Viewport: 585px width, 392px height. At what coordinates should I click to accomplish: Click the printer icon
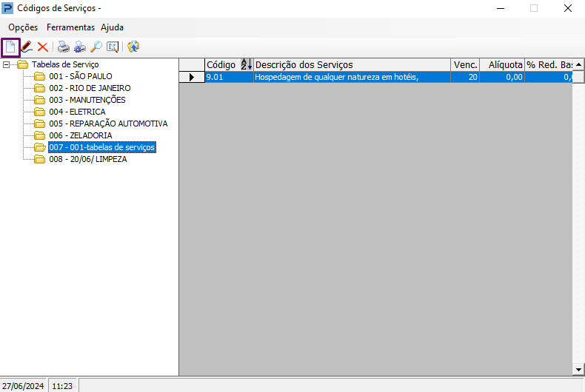point(64,47)
